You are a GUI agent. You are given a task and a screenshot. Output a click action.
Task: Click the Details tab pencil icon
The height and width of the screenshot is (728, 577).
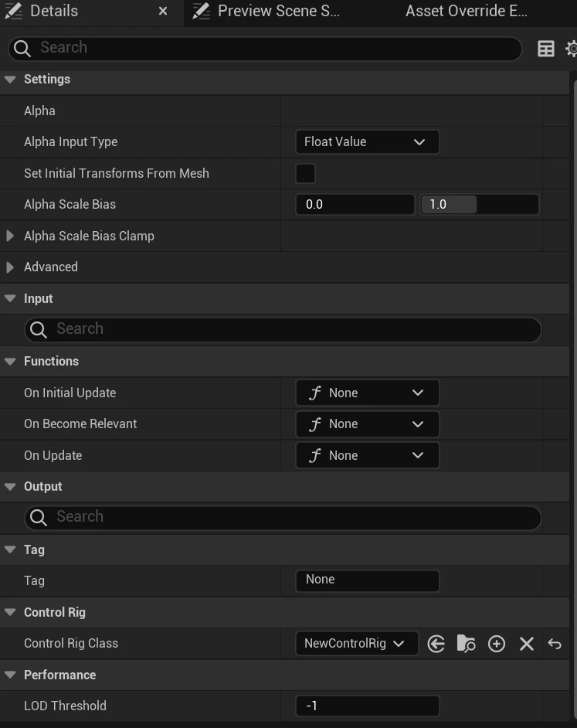point(13,11)
